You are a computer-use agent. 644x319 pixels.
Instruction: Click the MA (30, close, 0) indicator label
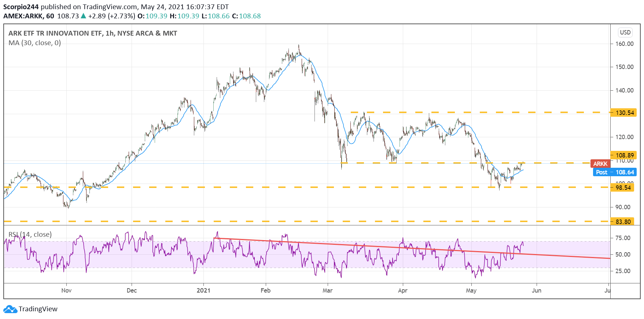[35, 43]
